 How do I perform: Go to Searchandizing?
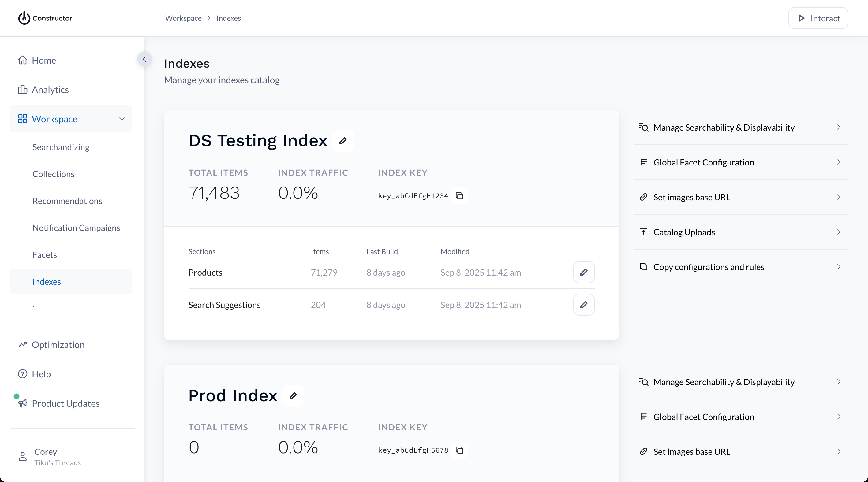61,147
